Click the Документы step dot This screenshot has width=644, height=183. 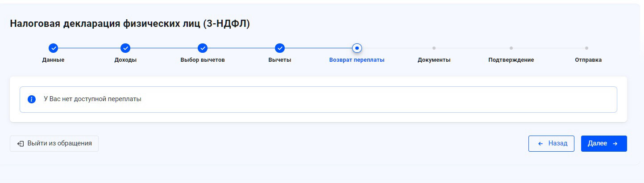pyautogui.click(x=434, y=48)
